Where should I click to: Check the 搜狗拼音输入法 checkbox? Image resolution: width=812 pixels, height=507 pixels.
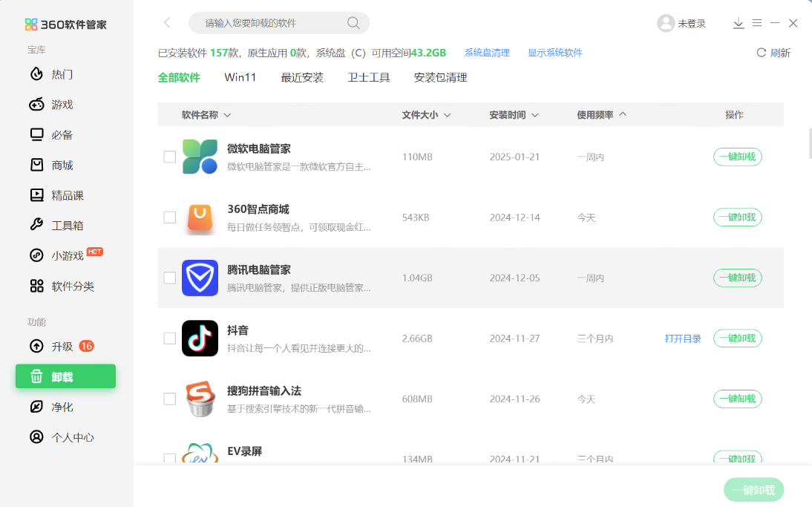coord(170,399)
